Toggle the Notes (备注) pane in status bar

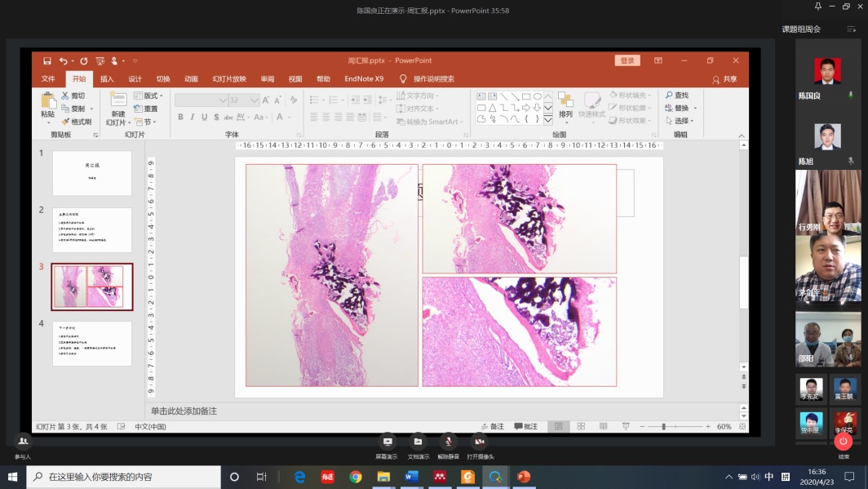click(491, 426)
